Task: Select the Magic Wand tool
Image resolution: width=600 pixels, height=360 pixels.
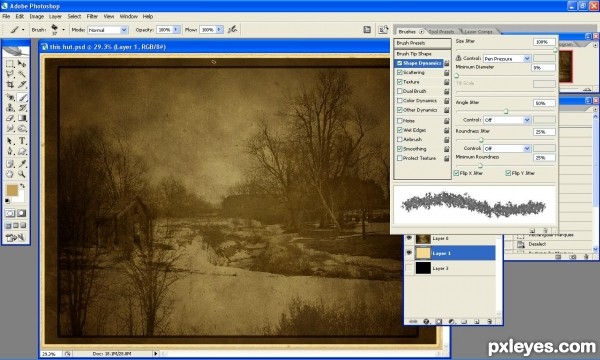Action: click(22, 73)
